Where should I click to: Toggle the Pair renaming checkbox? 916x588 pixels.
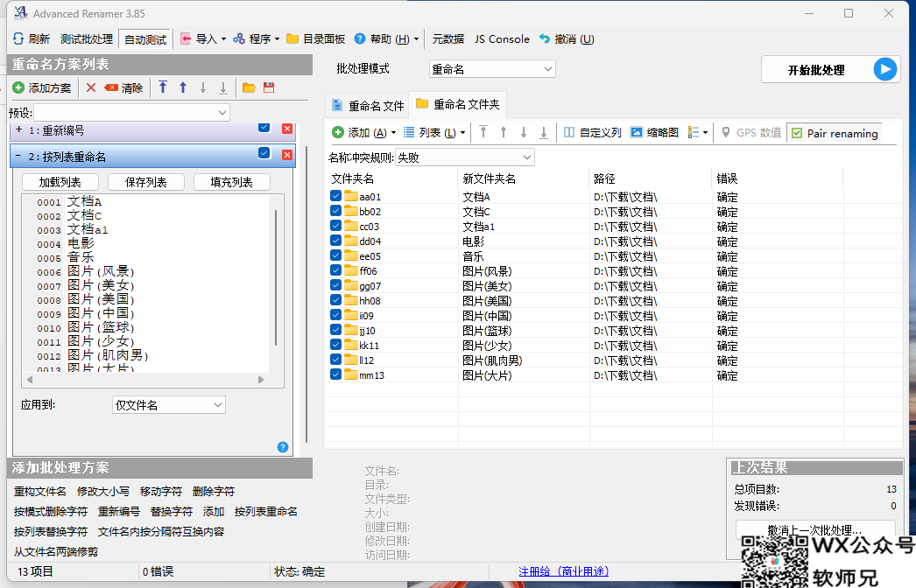coord(797,133)
